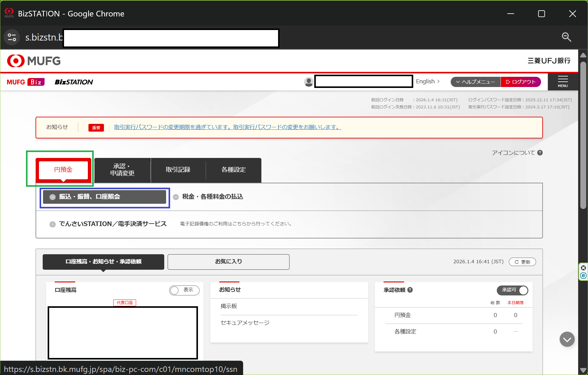Viewport: 588px width, 375px height.
Task: Click the round scroll-down arrow button
Action: point(567,339)
